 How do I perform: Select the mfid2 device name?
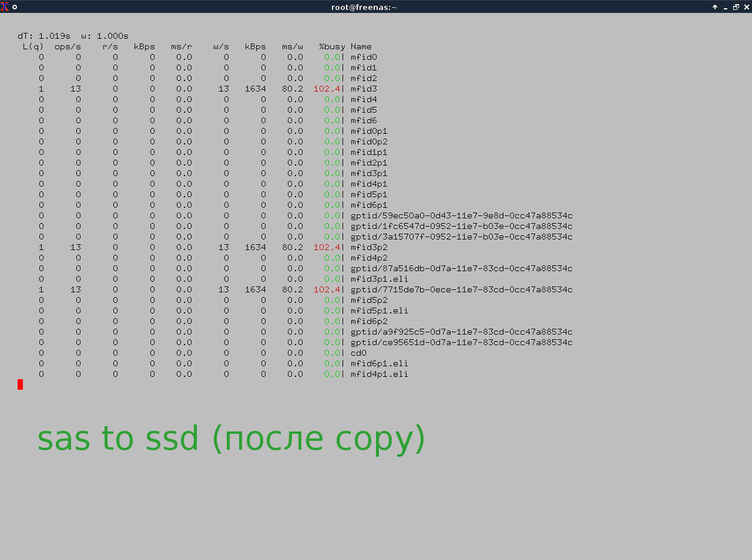pos(364,78)
